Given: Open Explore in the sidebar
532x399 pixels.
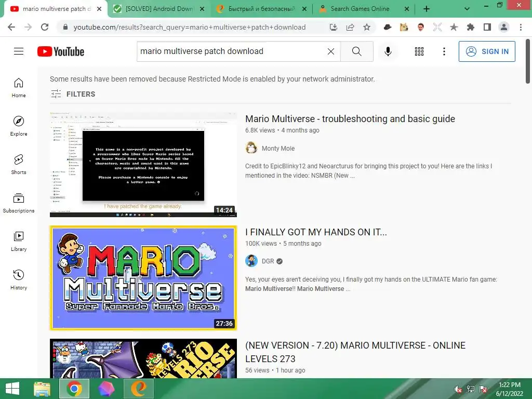Looking at the screenshot, I should tap(19, 126).
